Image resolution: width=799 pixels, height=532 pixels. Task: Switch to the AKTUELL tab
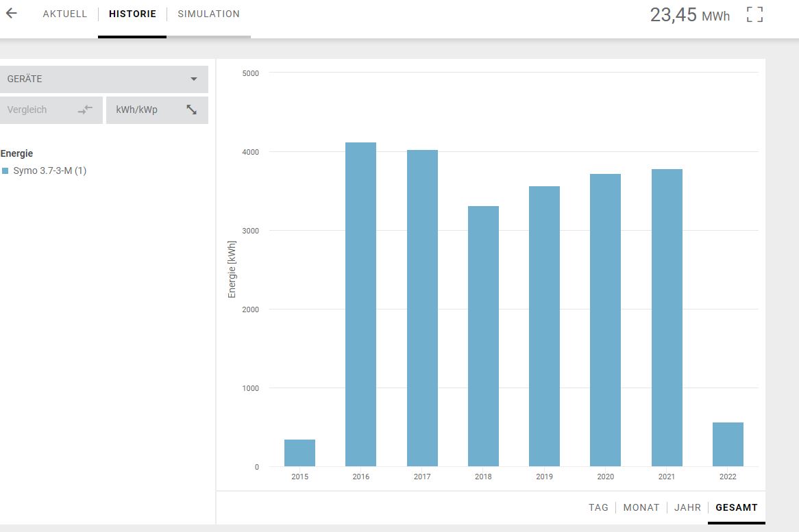[x=65, y=14]
